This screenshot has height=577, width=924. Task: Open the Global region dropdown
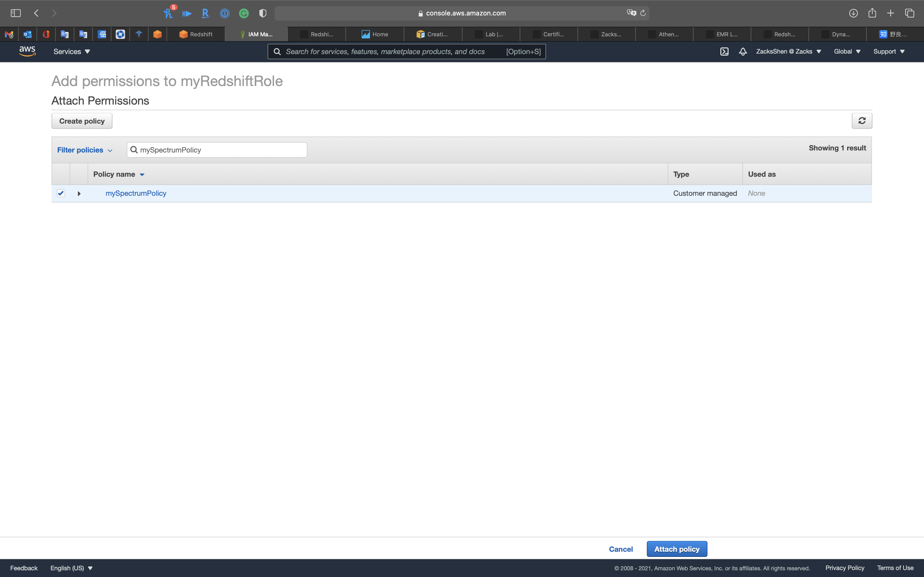click(846, 52)
